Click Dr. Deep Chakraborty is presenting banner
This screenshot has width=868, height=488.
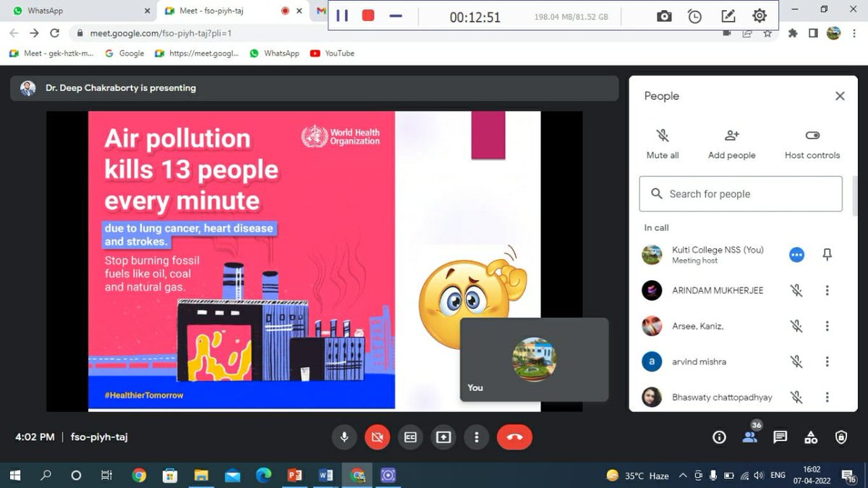coord(315,88)
